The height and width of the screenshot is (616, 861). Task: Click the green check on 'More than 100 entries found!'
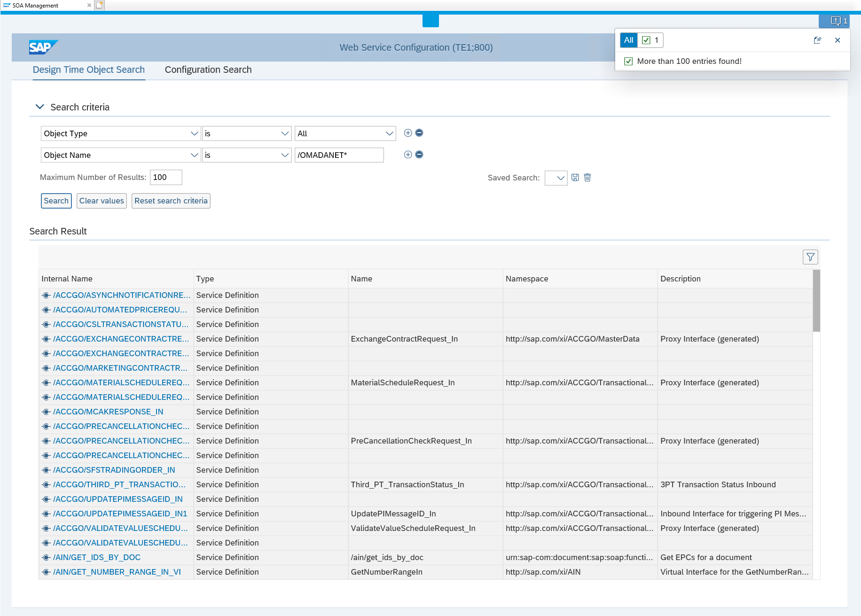click(x=628, y=61)
